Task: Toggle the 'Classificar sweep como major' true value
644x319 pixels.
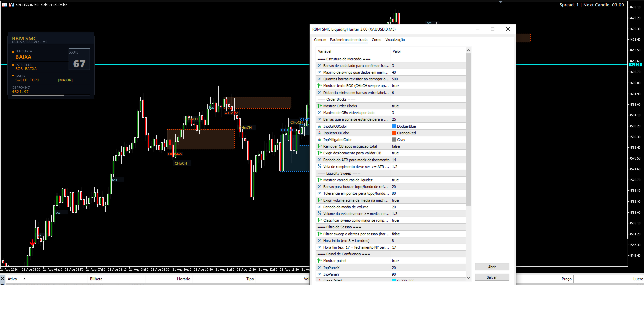Action: 428,220
